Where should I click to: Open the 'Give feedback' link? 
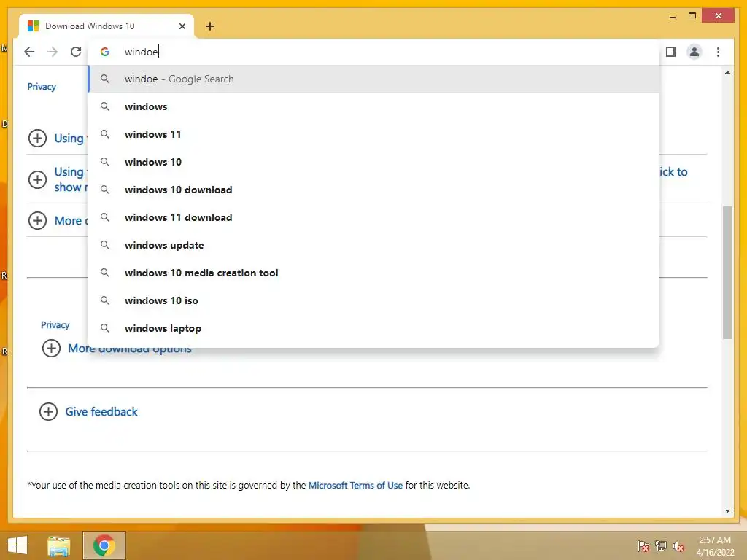[101, 411]
